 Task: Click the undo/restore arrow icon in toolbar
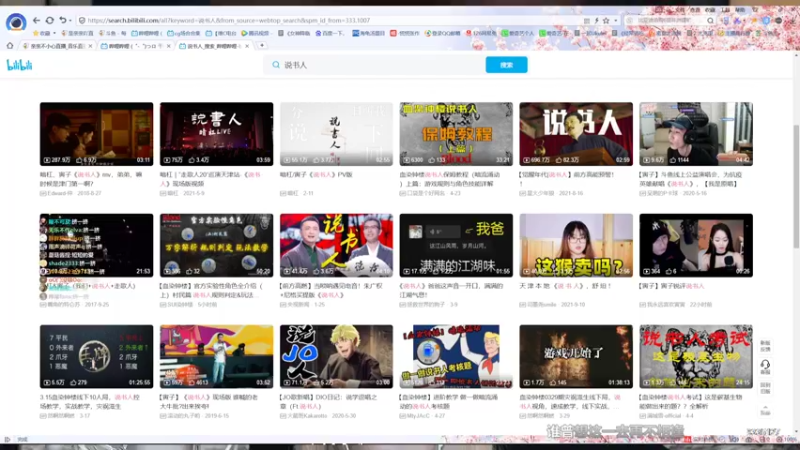pyautogui.click(x=62, y=20)
